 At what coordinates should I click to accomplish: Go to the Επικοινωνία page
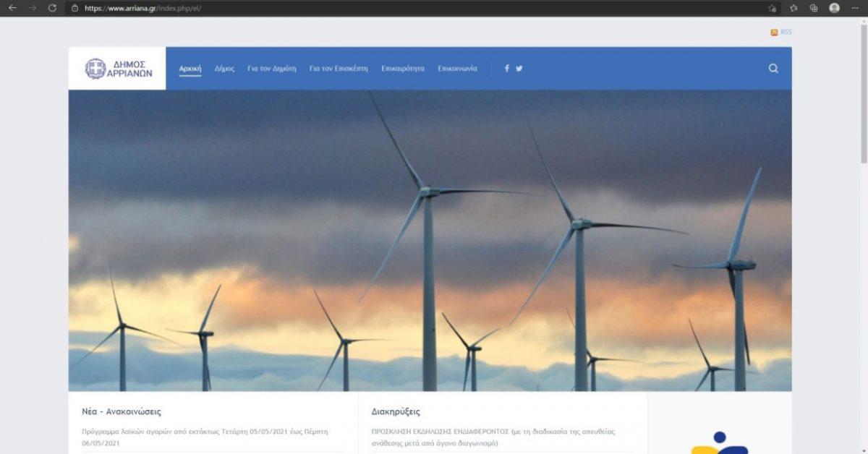pos(457,69)
